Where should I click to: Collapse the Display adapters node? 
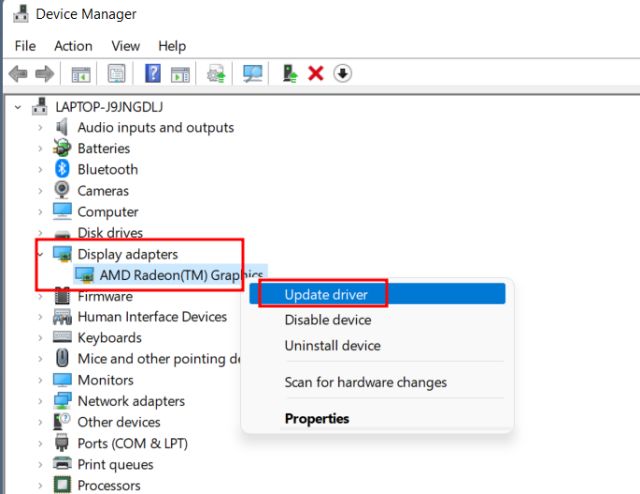pyautogui.click(x=40, y=254)
